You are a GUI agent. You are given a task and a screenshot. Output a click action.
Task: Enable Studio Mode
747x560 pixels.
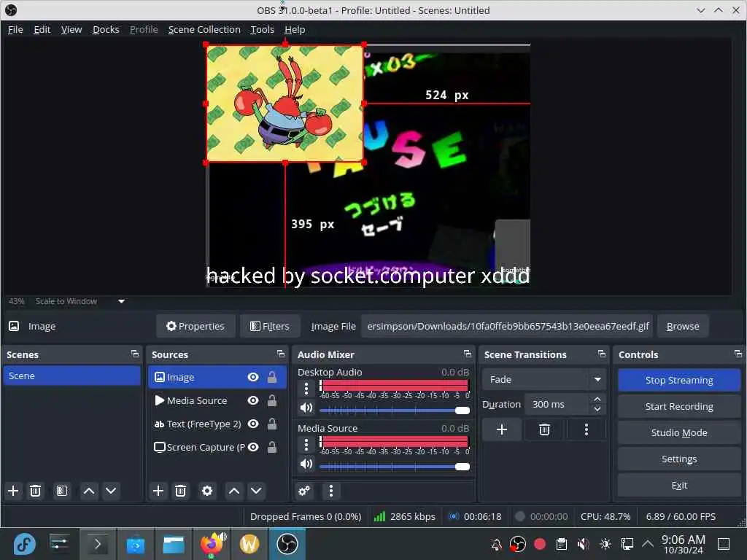pyautogui.click(x=679, y=432)
